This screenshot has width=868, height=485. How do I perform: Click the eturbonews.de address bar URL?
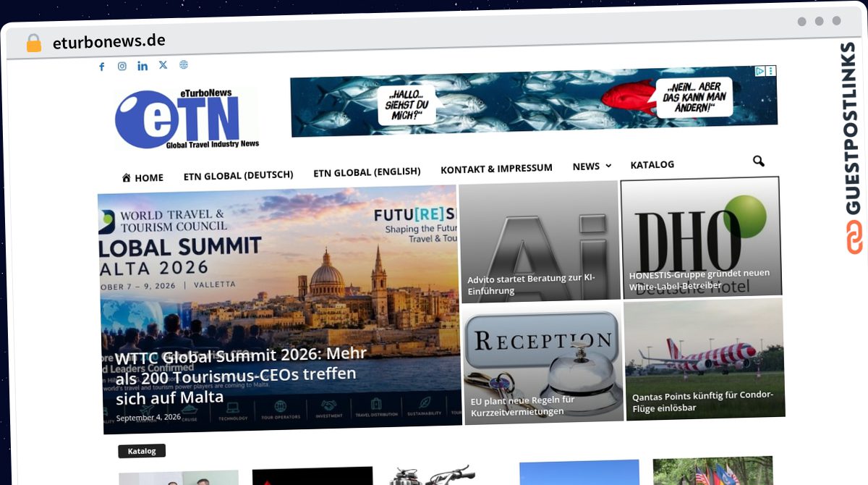click(x=109, y=41)
